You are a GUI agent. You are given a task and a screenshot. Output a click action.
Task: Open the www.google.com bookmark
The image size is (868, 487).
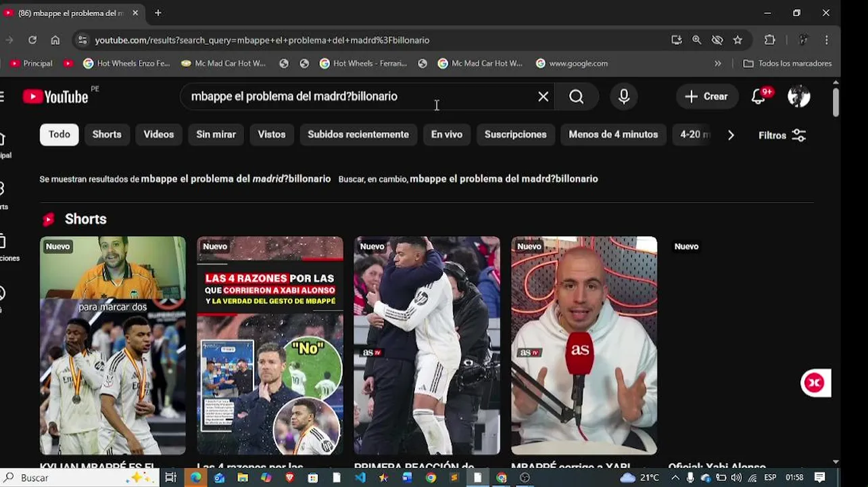coord(572,64)
